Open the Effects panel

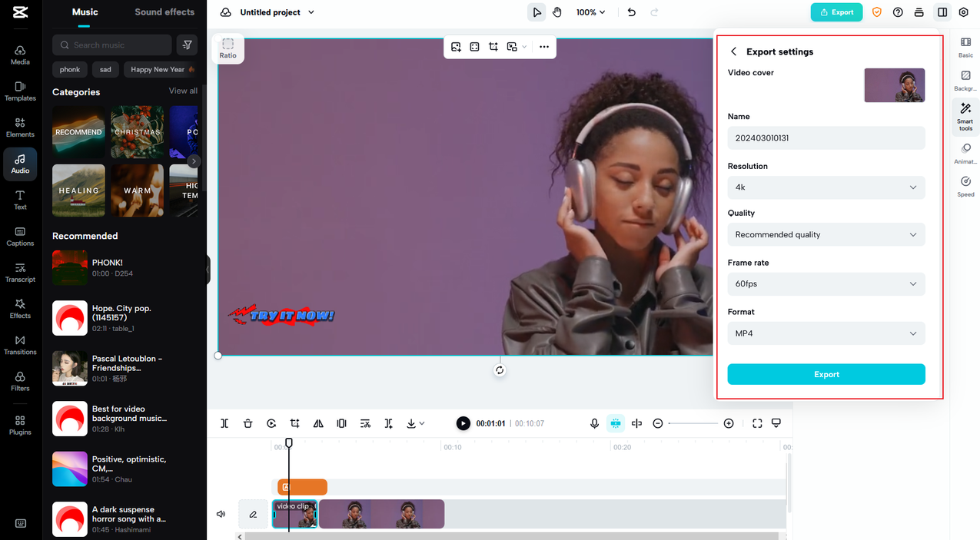point(20,309)
